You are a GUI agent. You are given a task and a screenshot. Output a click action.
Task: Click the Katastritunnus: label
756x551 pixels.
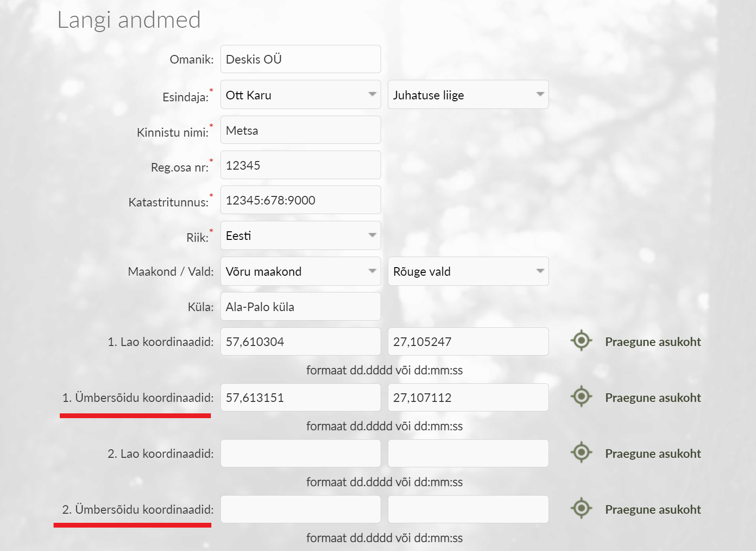tap(168, 202)
